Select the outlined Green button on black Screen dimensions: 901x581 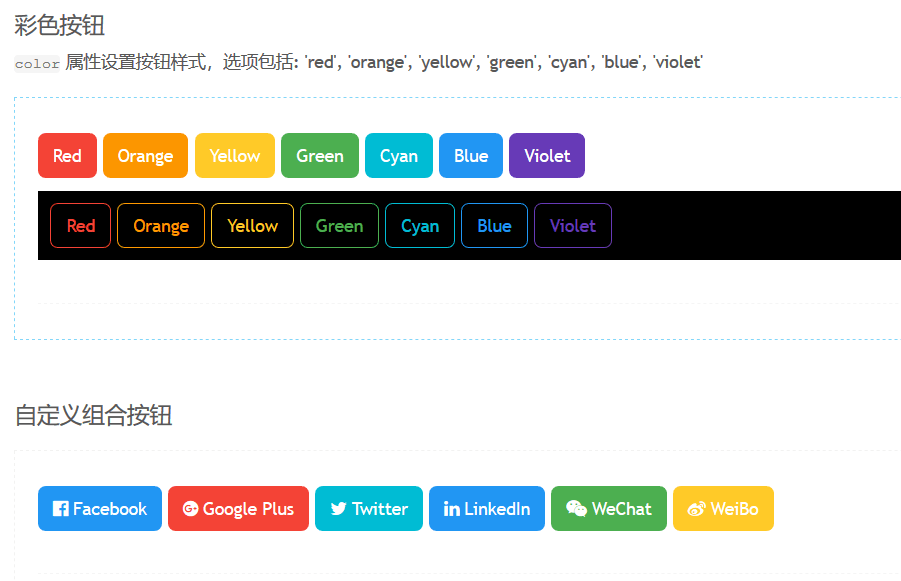coord(339,226)
